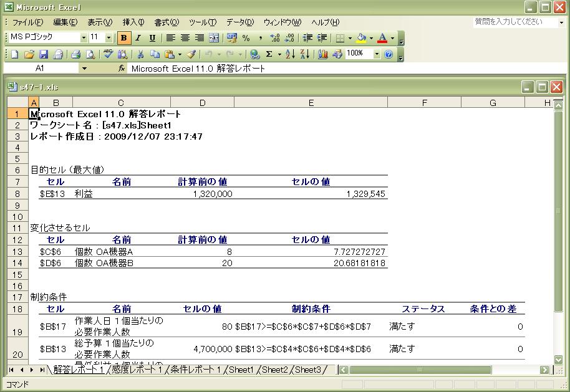Open Excel Help
The image size is (570, 392).
pos(389,54)
